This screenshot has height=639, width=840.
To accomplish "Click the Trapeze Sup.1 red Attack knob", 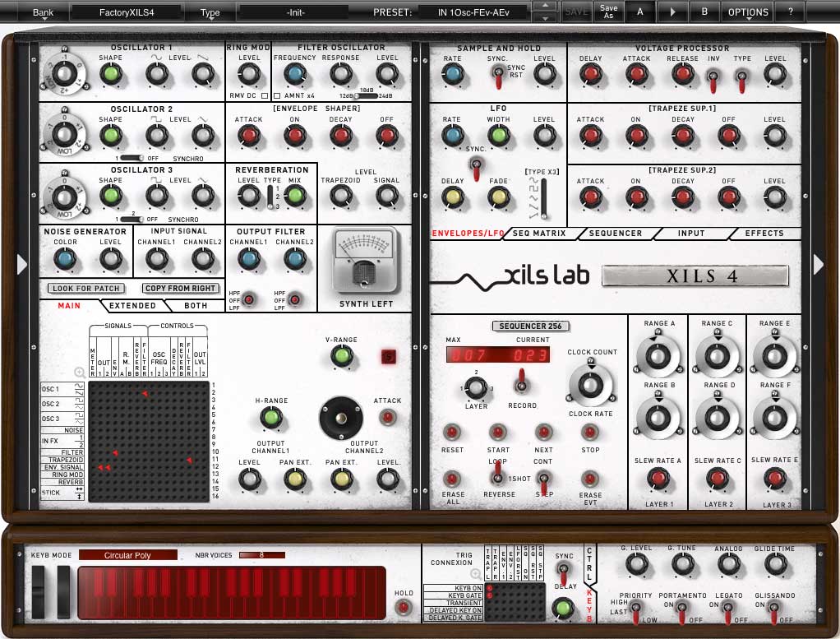I will click(590, 136).
